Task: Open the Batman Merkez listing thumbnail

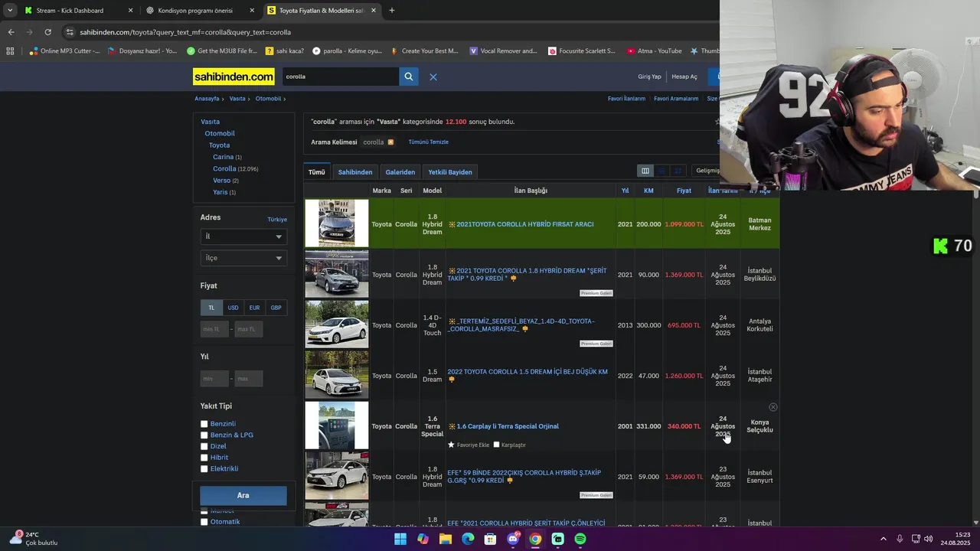Action: [337, 223]
